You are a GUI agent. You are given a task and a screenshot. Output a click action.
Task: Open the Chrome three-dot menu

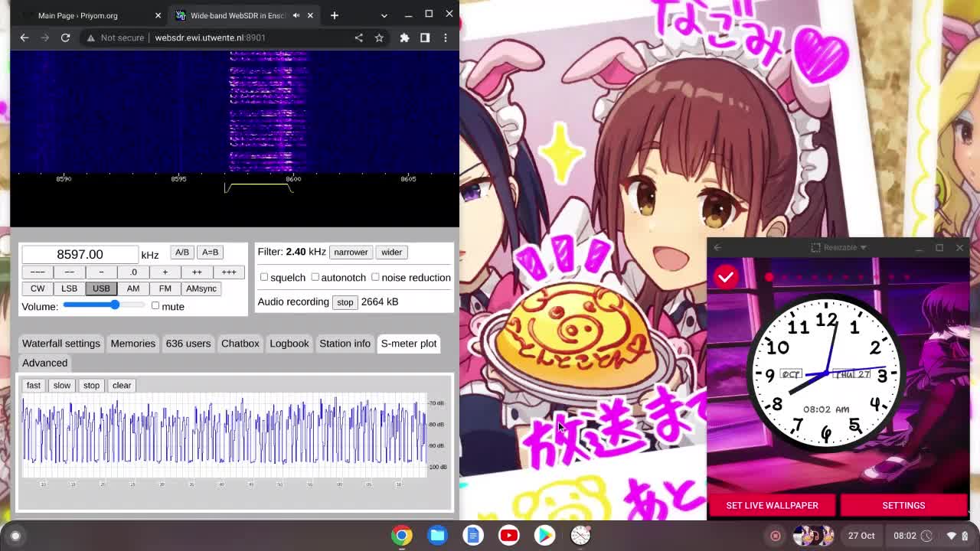446,37
